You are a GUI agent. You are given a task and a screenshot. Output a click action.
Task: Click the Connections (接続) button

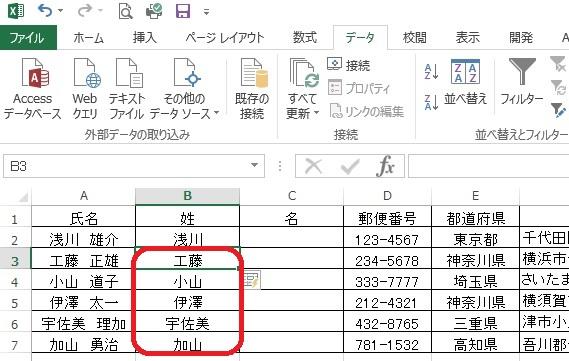pyautogui.click(x=348, y=65)
